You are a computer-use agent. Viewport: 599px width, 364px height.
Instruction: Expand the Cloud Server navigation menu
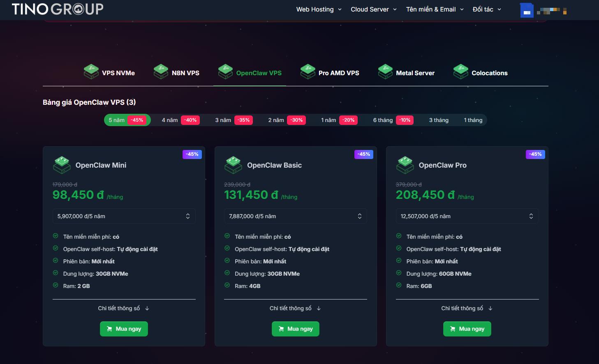click(x=373, y=9)
